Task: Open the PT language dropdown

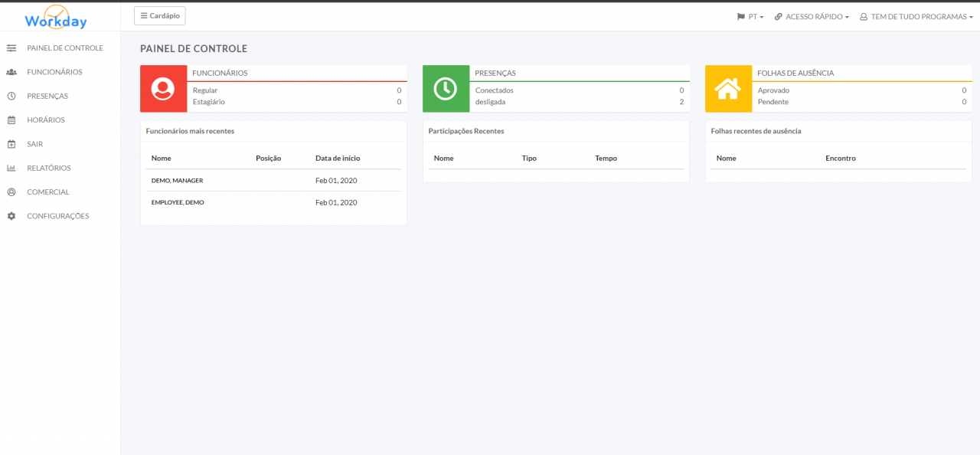Action: (750, 17)
